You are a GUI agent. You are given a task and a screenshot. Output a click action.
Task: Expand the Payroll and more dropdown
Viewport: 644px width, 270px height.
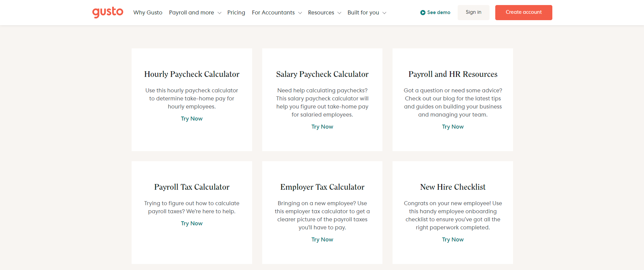(x=195, y=12)
